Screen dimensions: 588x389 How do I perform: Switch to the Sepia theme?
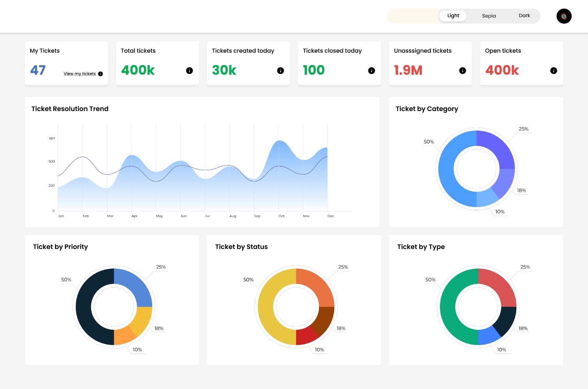(489, 16)
